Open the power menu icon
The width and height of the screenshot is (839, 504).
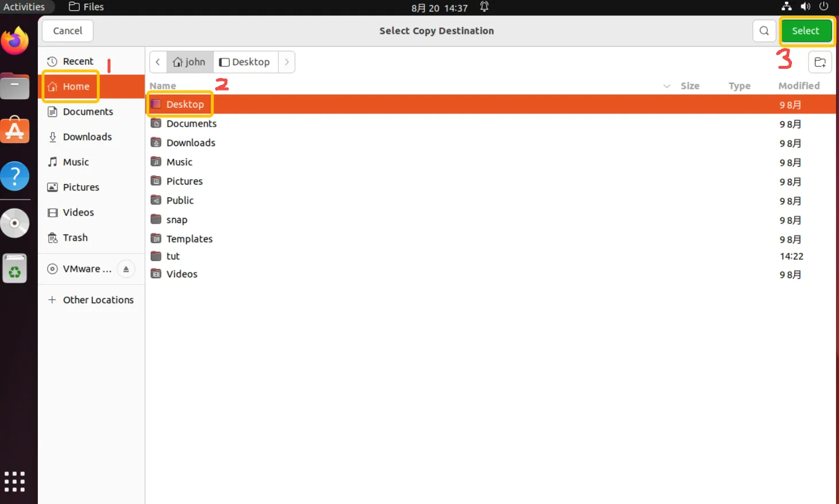click(824, 7)
